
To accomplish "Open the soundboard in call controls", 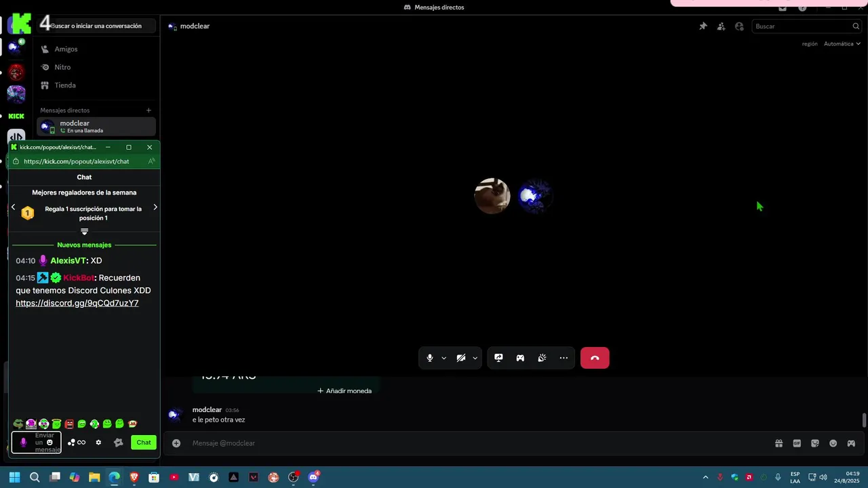I will (x=542, y=358).
